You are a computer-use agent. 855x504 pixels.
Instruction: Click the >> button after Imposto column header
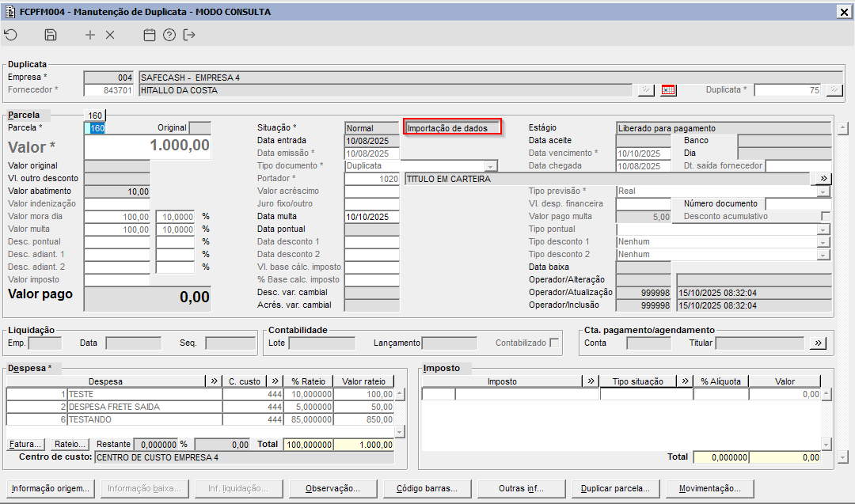pyautogui.click(x=591, y=381)
